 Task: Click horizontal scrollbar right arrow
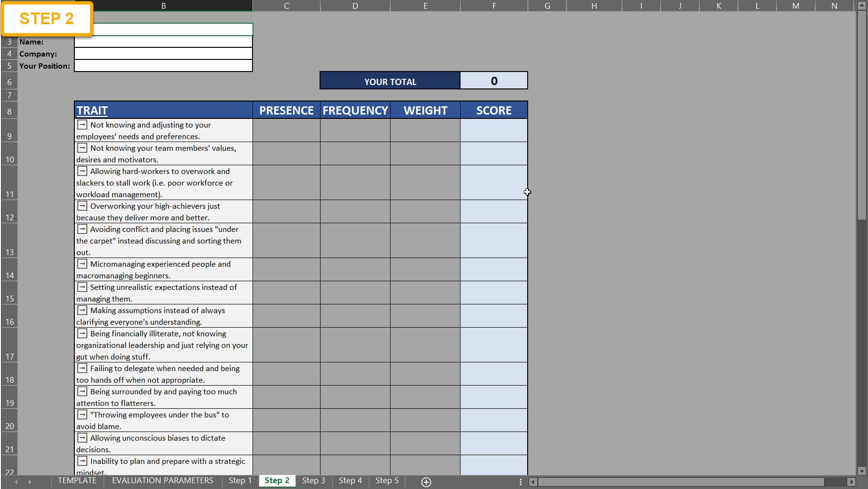pyautogui.click(x=852, y=482)
